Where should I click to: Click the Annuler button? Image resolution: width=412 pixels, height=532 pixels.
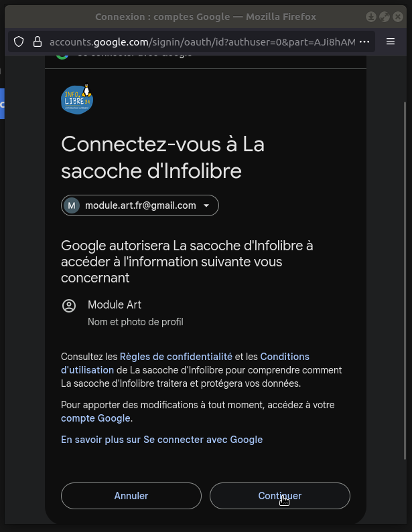(131, 496)
